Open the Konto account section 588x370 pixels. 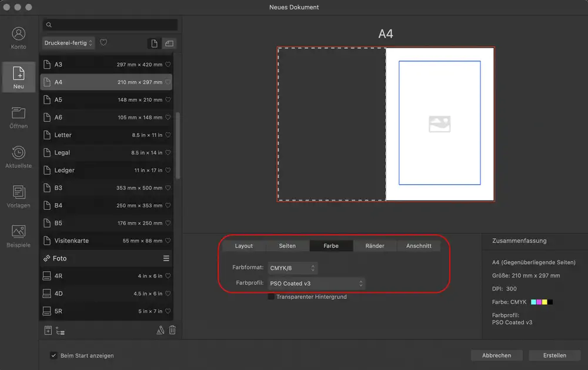pos(18,38)
